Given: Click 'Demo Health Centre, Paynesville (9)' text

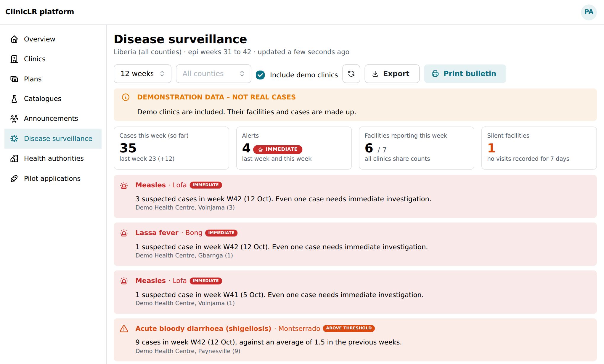Looking at the screenshot, I should pos(188,351).
